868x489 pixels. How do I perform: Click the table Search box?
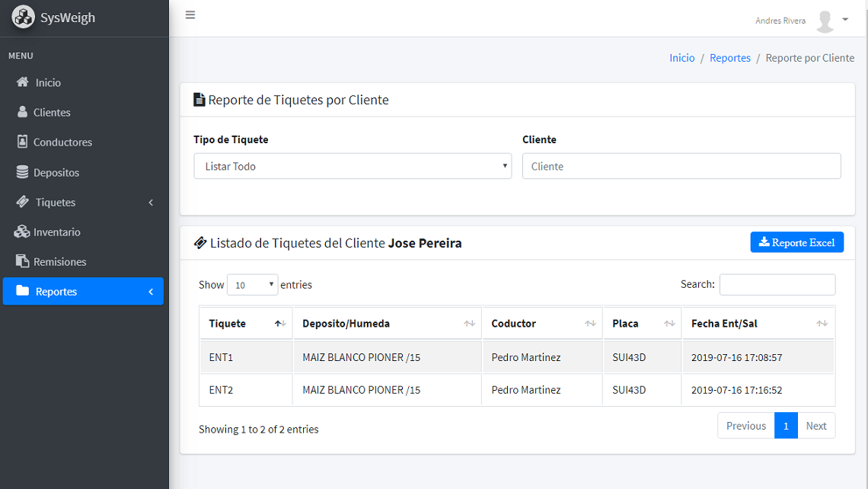[777, 284]
